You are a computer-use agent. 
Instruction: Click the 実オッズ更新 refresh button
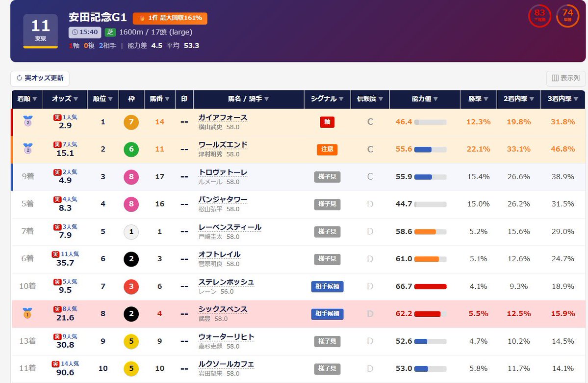pos(40,78)
